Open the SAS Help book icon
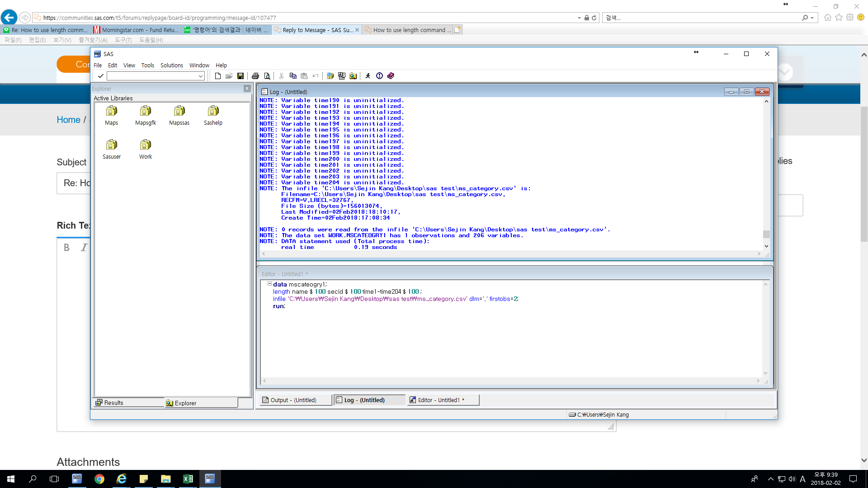The height and width of the screenshot is (488, 868). point(391,76)
